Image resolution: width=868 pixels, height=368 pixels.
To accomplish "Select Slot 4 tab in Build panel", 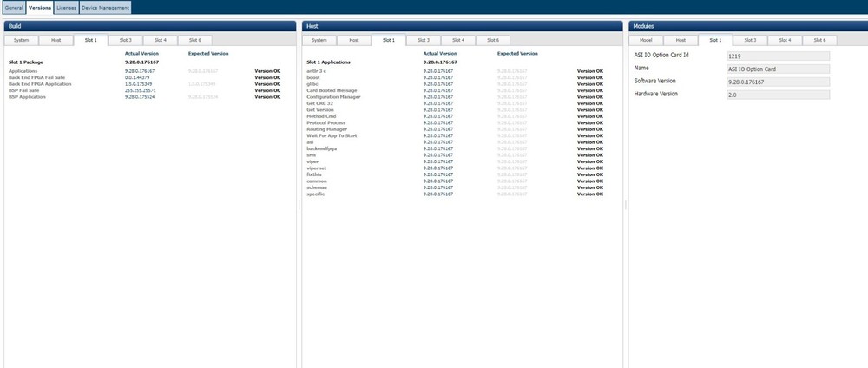I will coord(161,40).
